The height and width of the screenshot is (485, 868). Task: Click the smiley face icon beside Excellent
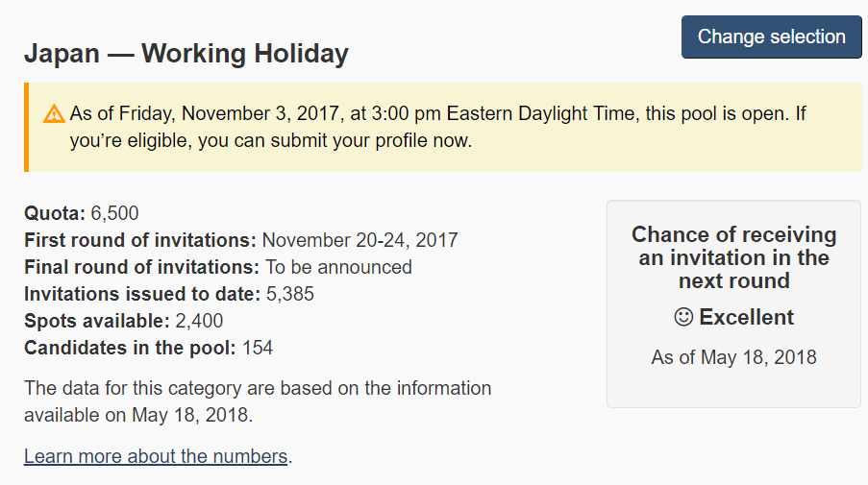(683, 318)
